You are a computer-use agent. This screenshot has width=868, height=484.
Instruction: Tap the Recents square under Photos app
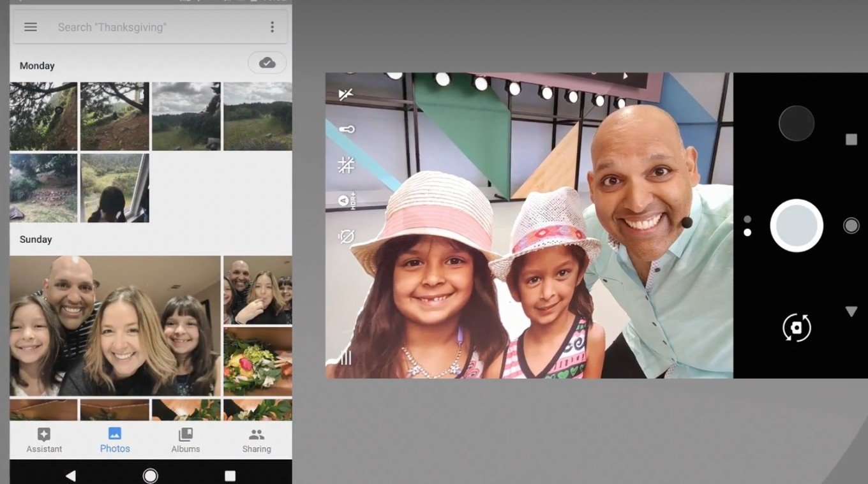[230, 476]
